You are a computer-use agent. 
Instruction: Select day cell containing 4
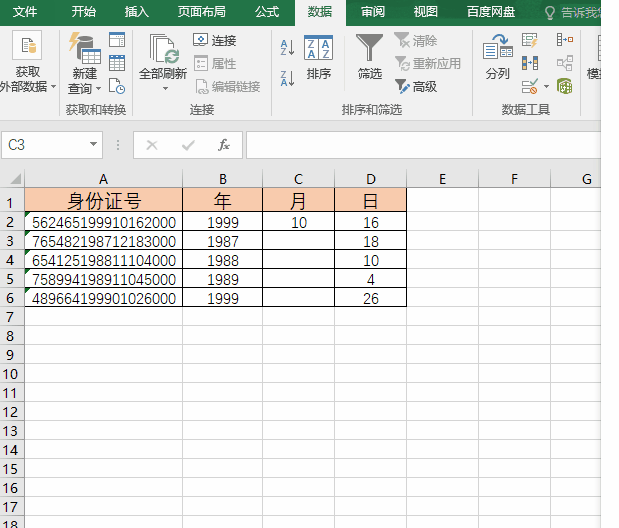[x=371, y=279]
